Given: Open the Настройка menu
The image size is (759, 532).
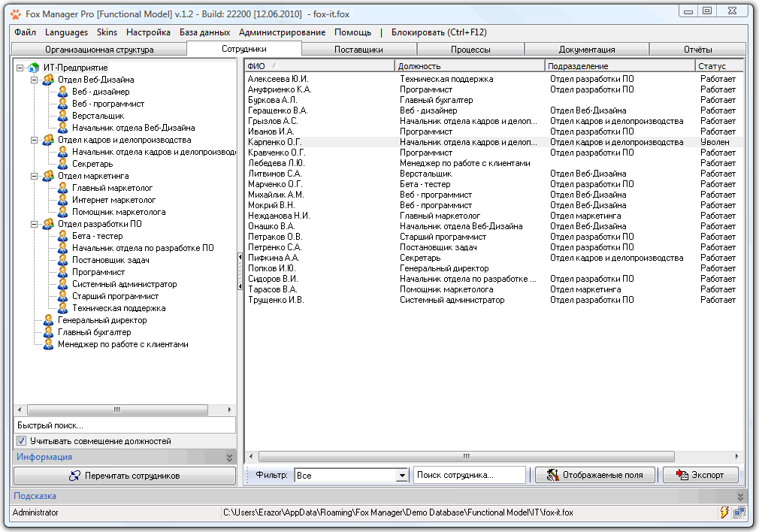Looking at the screenshot, I should coord(148,32).
